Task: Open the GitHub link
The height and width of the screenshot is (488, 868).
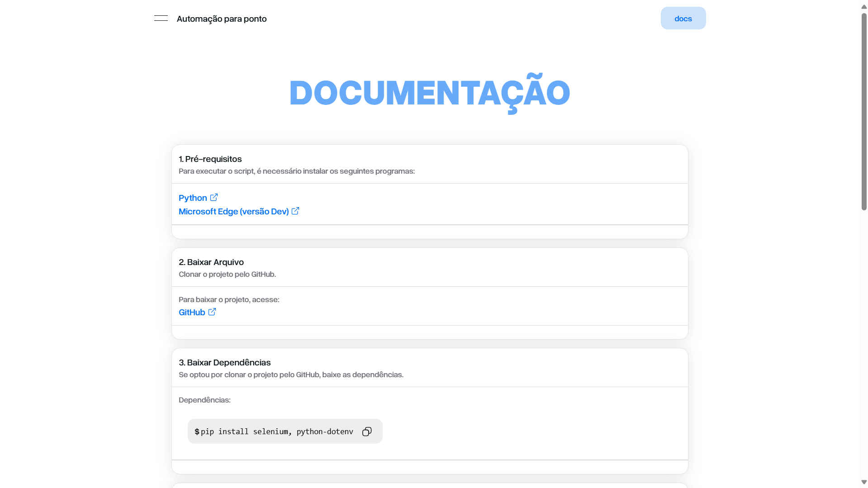Action: click(192, 312)
